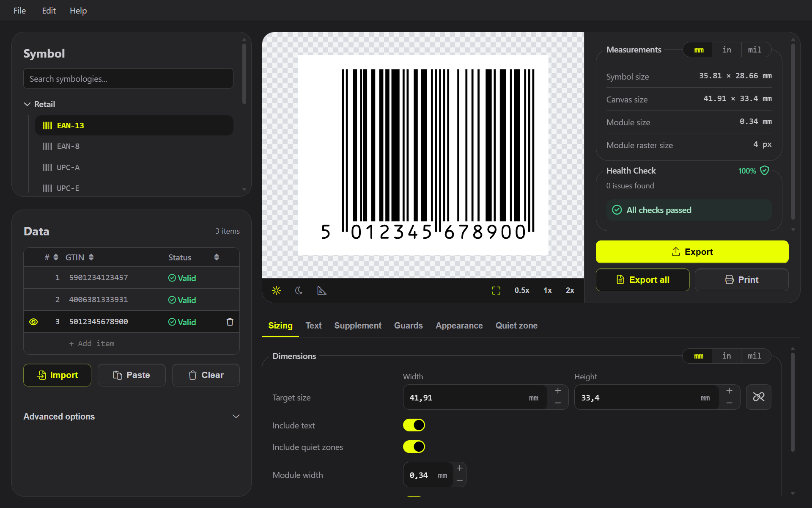
Task: Set Measurements units to inches
Action: click(727, 50)
